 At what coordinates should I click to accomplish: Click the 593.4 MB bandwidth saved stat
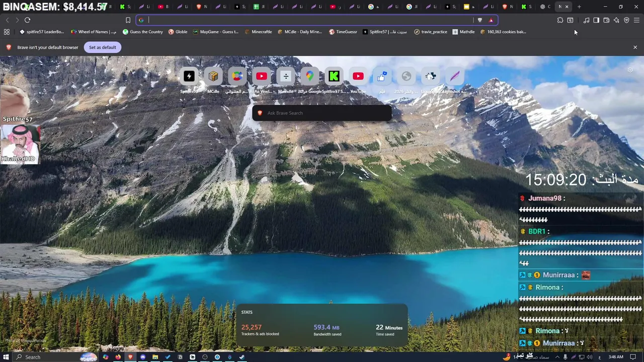(328, 330)
